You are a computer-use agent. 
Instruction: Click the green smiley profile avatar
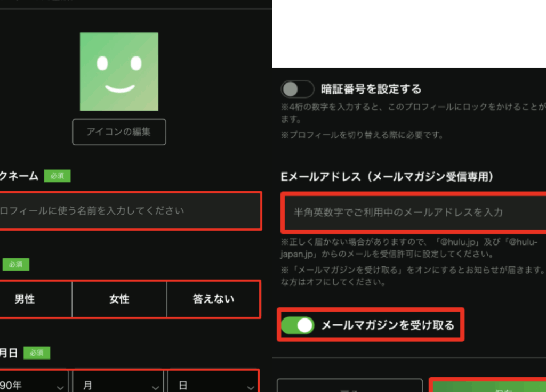[119, 72]
